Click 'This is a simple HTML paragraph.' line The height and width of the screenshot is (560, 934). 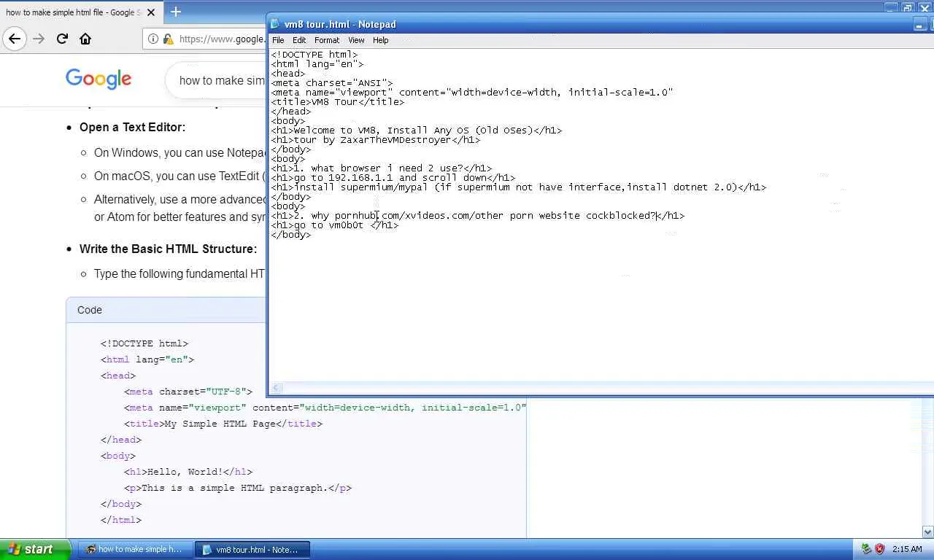(x=237, y=488)
